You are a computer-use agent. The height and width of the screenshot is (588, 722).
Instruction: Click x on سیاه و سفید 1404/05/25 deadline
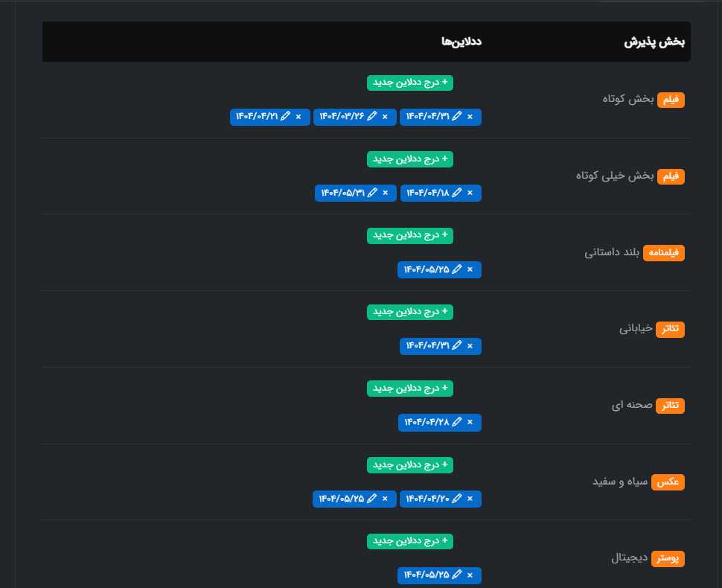click(385, 499)
